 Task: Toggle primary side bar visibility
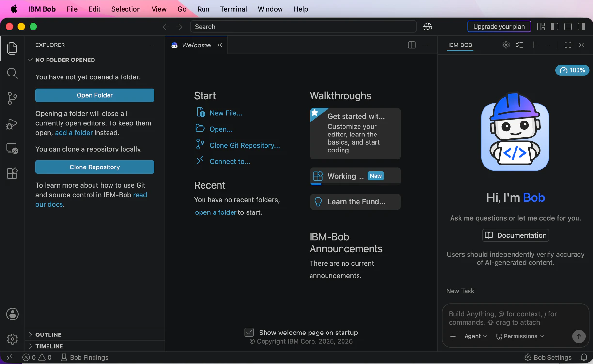555,27
